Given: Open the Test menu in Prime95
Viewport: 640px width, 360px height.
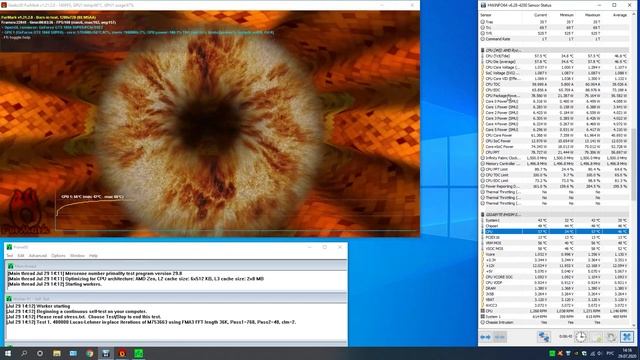Looking at the screenshot, I should 10,256.
